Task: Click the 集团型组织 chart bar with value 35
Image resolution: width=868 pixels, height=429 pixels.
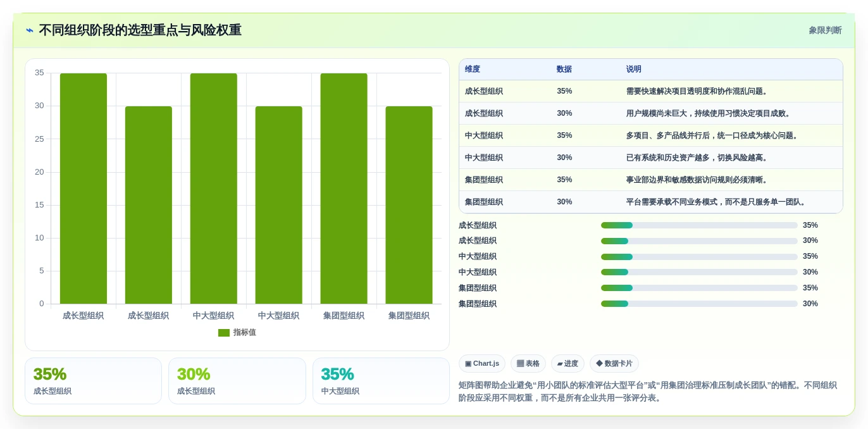Action: pos(344,189)
